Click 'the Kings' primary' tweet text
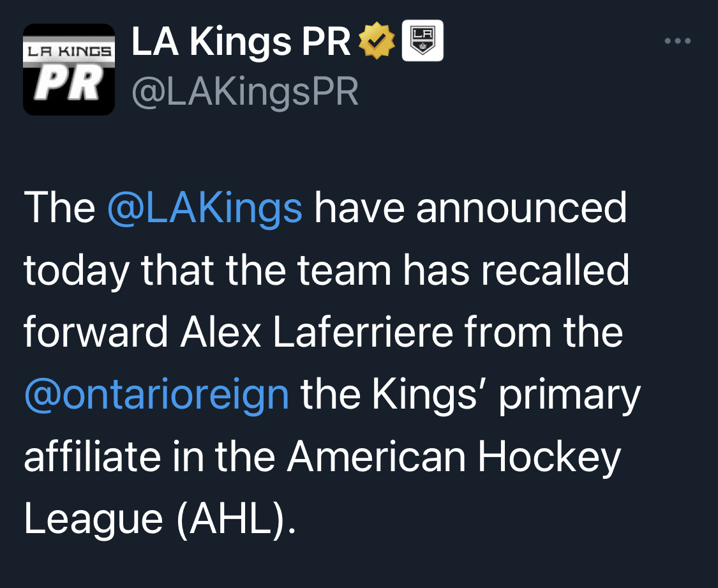The width and height of the screenshot is (718, 588). (471, 395)
